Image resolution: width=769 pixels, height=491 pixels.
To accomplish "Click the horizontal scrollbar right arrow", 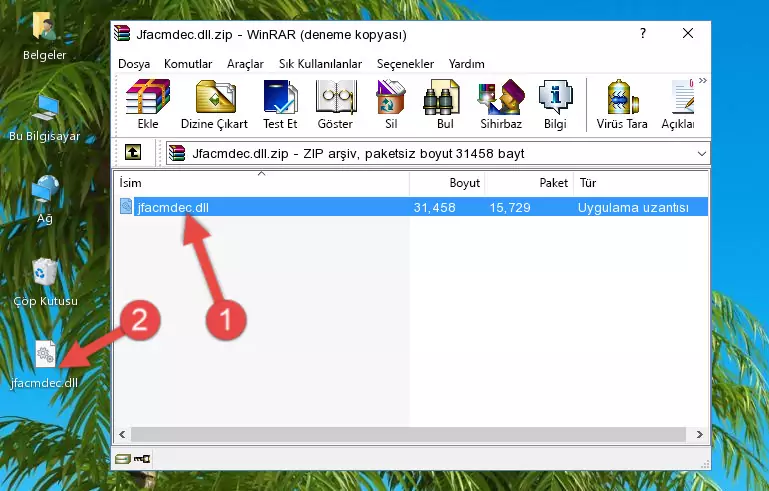I will click(699, 435).
